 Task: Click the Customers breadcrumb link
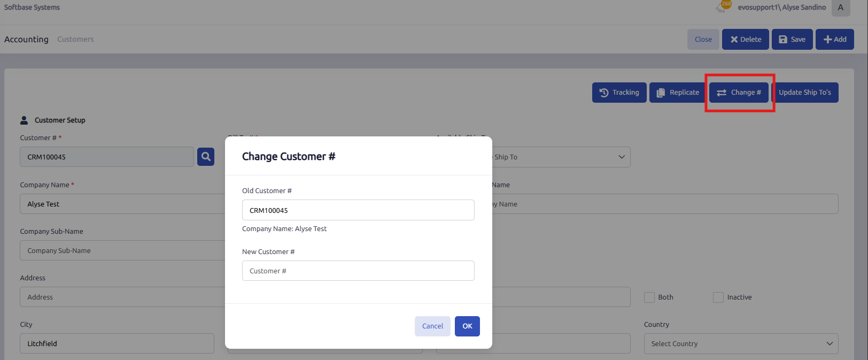(75, 39)
